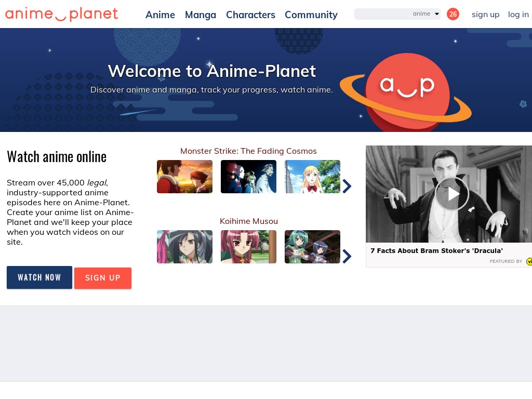Click the sign up link in header
Screen dimensions: 532x399
[x=486, y=15]
